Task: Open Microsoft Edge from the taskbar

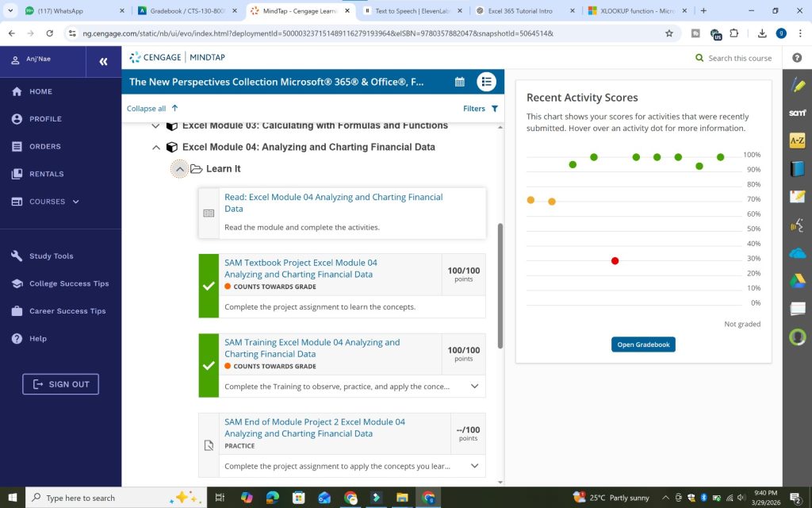Action: [273, 498]
